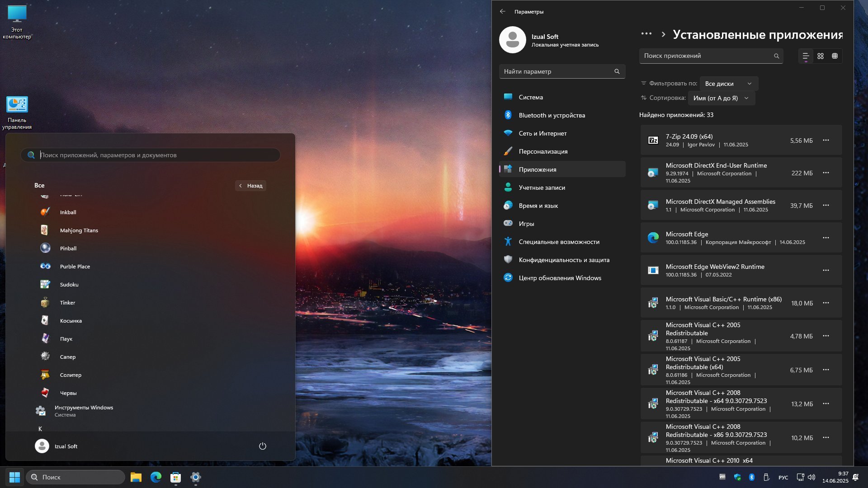Click the taskbar Поиск search box
Image resolution: width=868 pixels, height=488 pixels.
75,477
